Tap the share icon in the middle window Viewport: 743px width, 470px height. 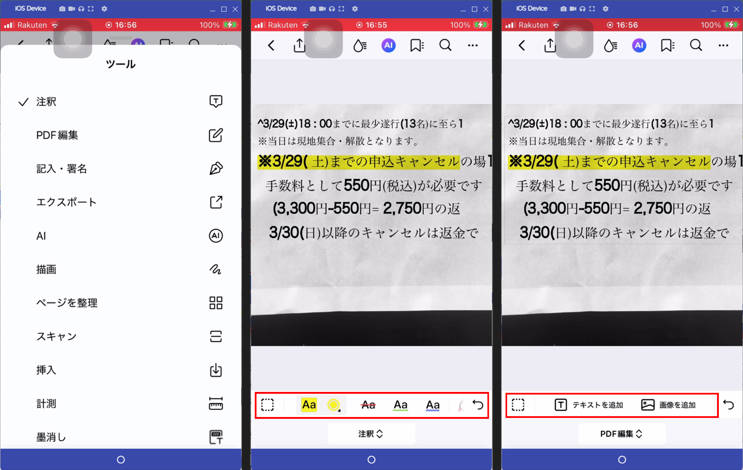pyautogui.click(x=299, y=45)
